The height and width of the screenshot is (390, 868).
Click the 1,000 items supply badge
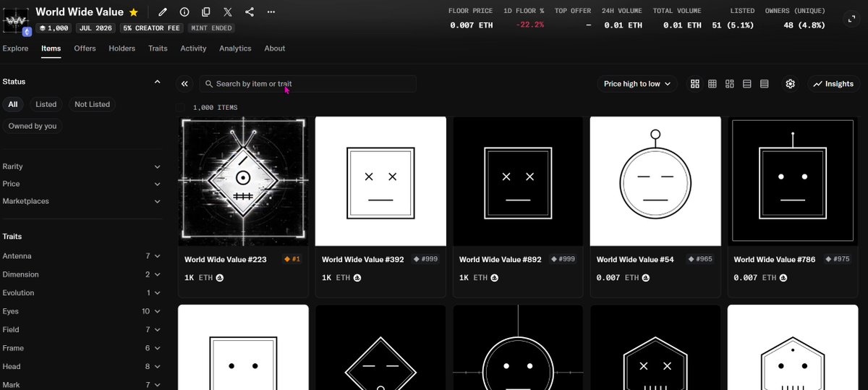(x=54, y=28)
